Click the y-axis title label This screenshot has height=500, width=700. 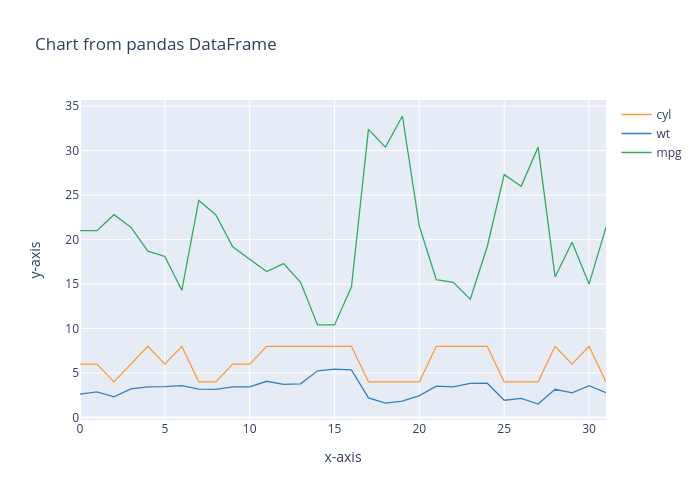[36, 259]
